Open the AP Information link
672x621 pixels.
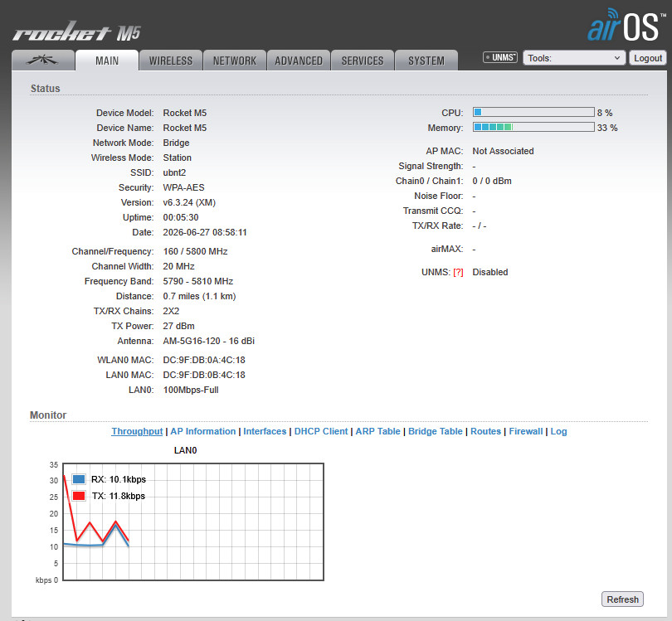[203, 431]
